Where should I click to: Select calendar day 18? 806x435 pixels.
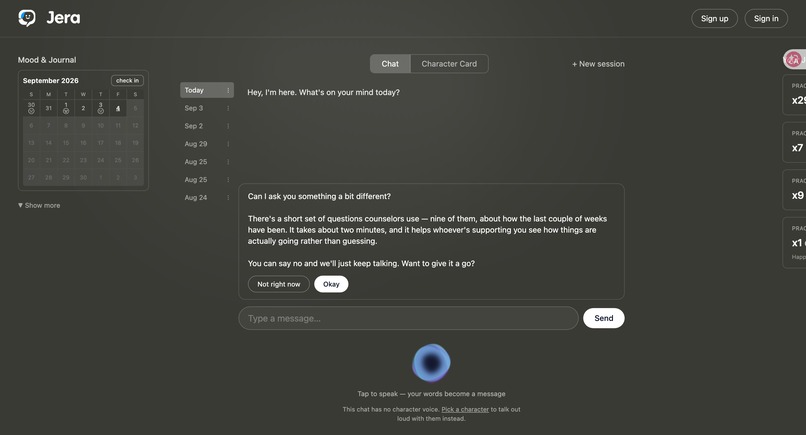118,143
